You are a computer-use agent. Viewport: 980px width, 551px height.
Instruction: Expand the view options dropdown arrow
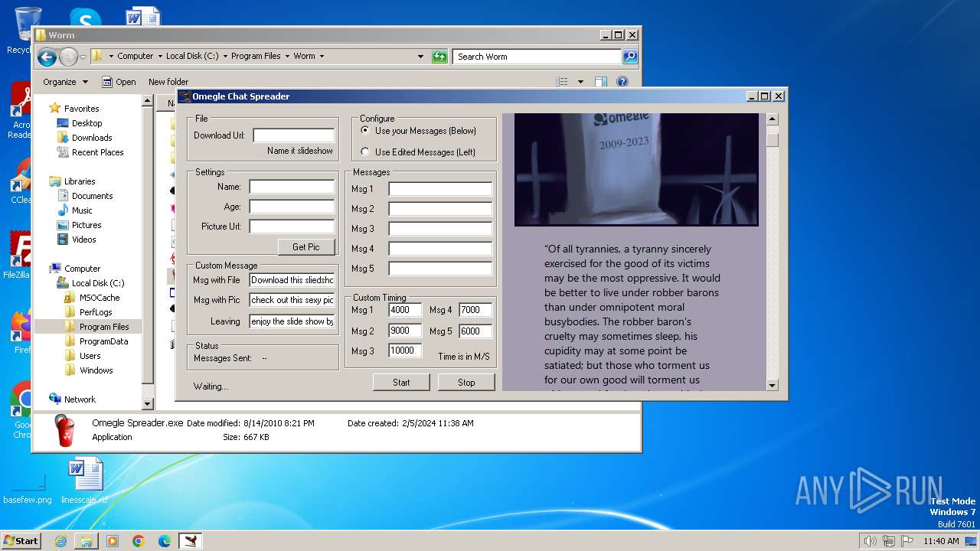[580, 82]
